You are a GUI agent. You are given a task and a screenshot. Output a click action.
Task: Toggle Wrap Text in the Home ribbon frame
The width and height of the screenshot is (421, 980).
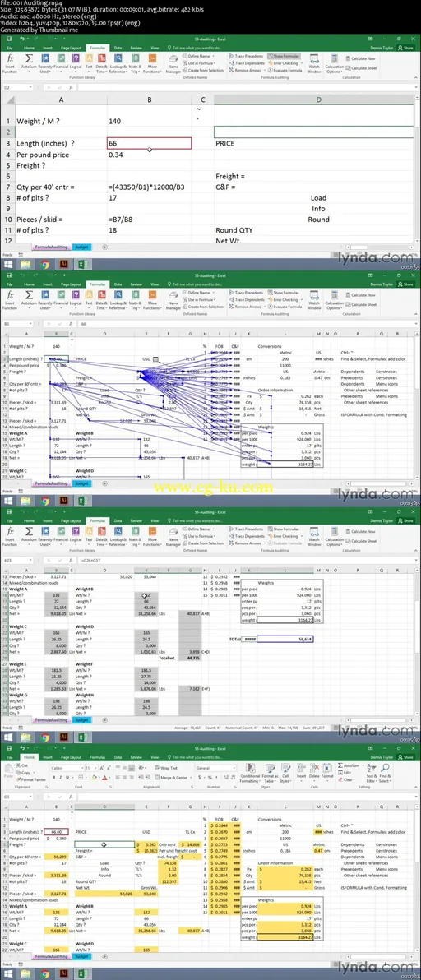[x=165, y=768]
